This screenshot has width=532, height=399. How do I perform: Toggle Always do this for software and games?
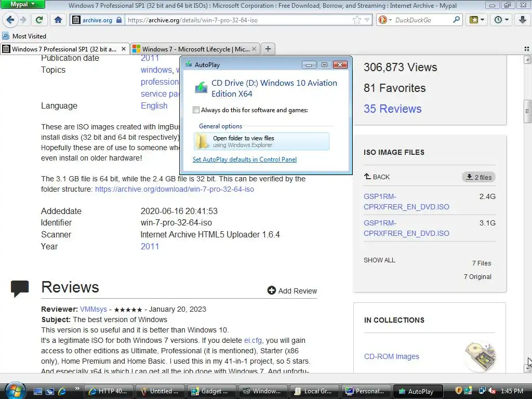[x=196, y=110]
